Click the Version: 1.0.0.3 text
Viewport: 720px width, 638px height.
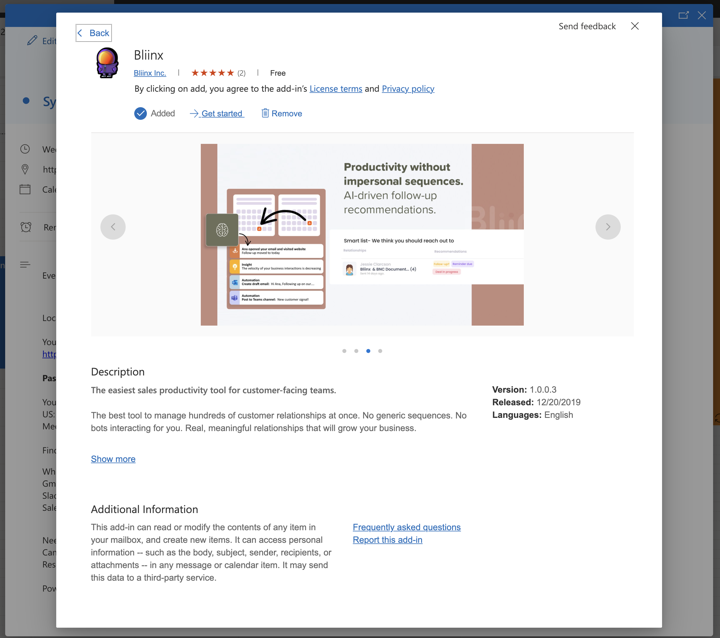(x=524, y=390)
